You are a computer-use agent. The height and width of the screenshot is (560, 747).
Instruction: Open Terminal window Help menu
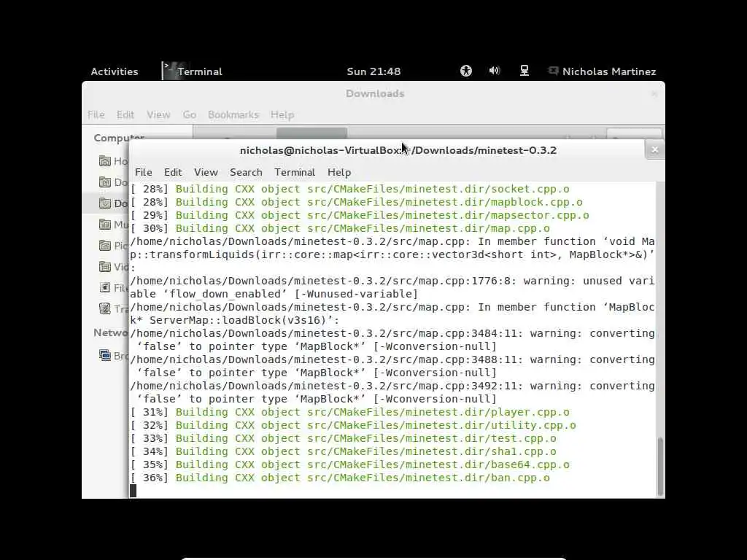339,172
